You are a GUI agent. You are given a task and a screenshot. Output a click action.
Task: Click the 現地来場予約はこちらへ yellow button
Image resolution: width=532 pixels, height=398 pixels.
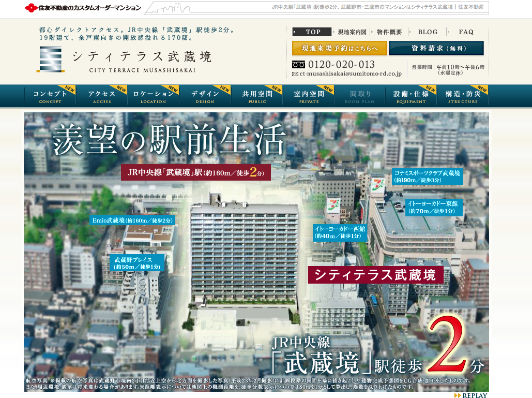click(339, 48)
